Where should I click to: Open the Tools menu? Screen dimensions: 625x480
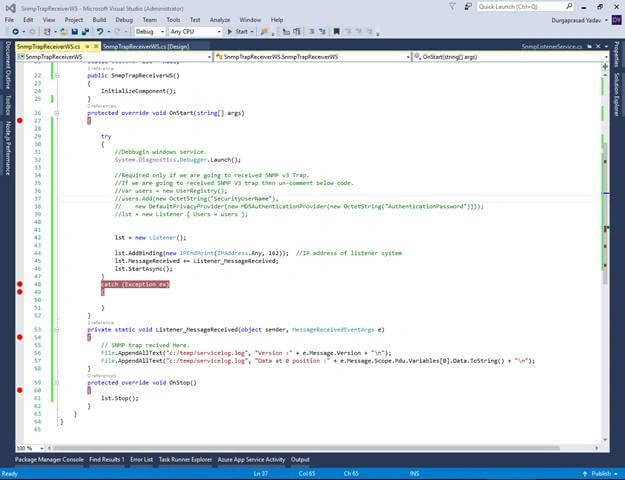click(173, 20)
